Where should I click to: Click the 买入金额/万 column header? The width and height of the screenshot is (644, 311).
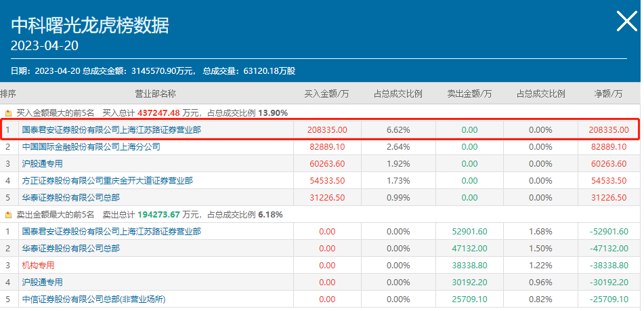coord(326,94)
